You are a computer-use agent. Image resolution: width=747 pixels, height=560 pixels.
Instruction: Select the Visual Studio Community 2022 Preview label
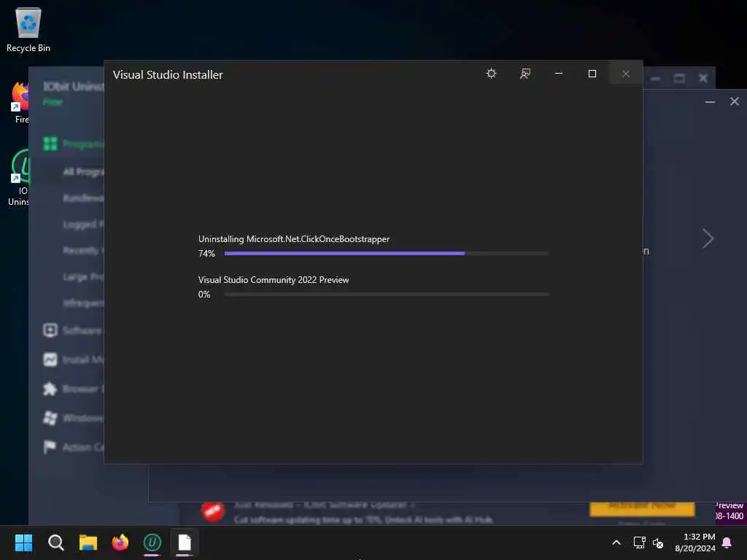click(274, 280)
